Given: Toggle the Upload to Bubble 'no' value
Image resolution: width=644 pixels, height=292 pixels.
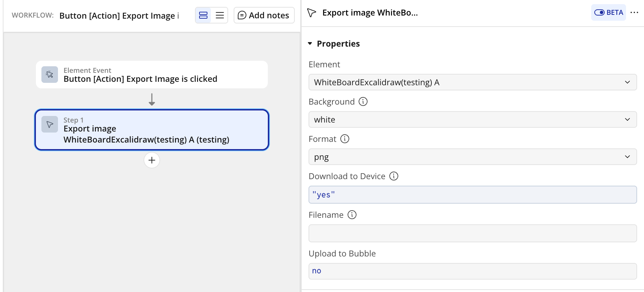Looking at the screenshot, I should 472,271.
